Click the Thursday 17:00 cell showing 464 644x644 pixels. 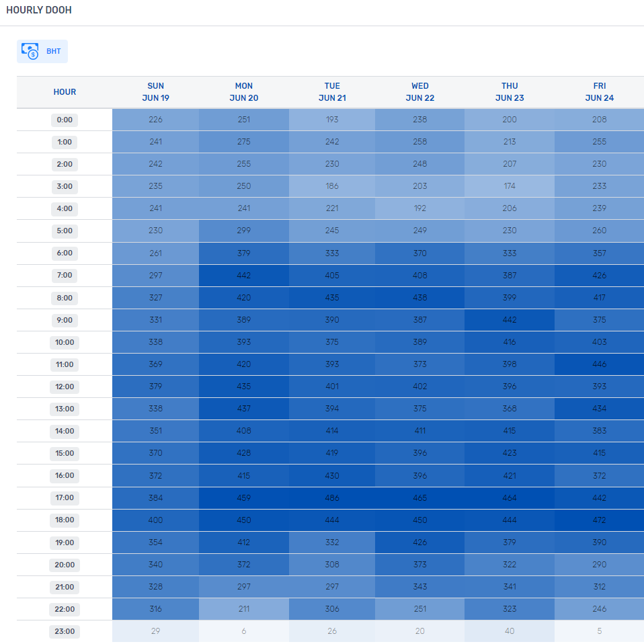pos(510,497)
